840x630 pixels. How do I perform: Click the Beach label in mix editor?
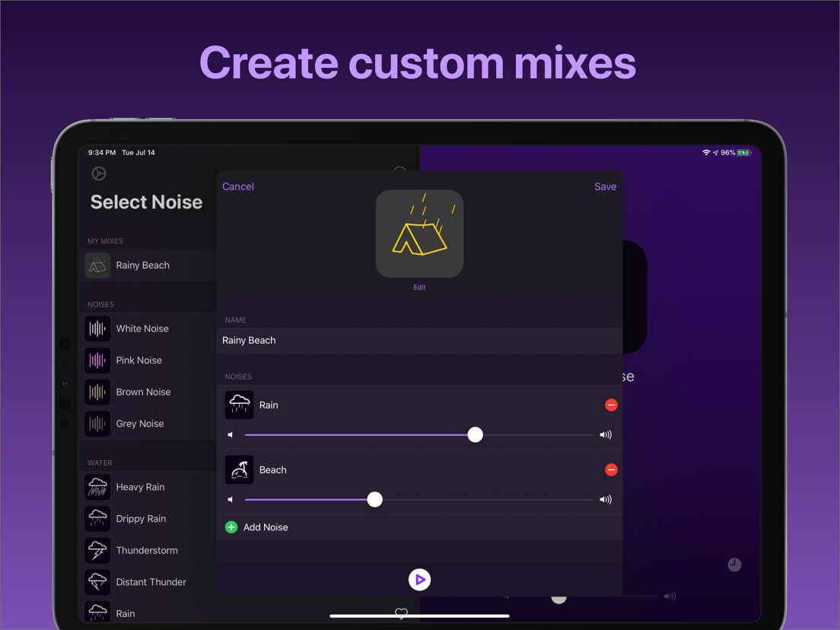tap(272, 469)
